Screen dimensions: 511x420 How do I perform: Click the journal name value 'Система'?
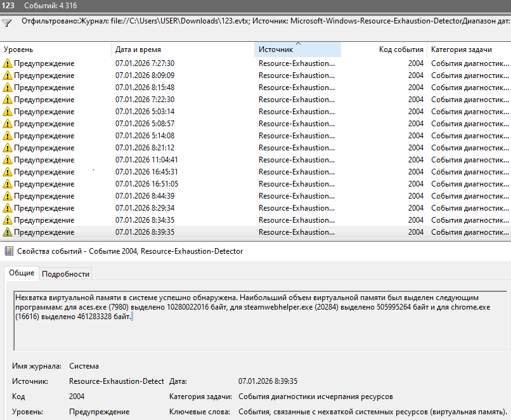[84, 366]
